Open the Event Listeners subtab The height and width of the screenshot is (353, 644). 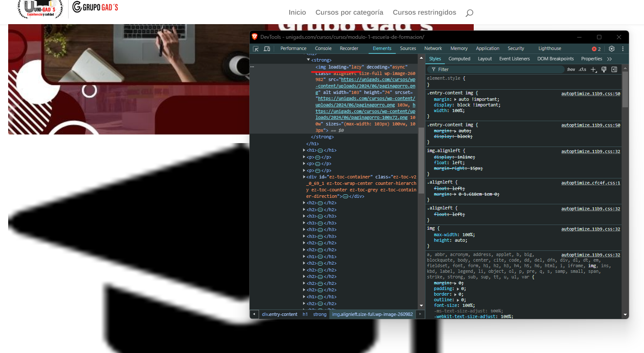click(x=515, y=59)
